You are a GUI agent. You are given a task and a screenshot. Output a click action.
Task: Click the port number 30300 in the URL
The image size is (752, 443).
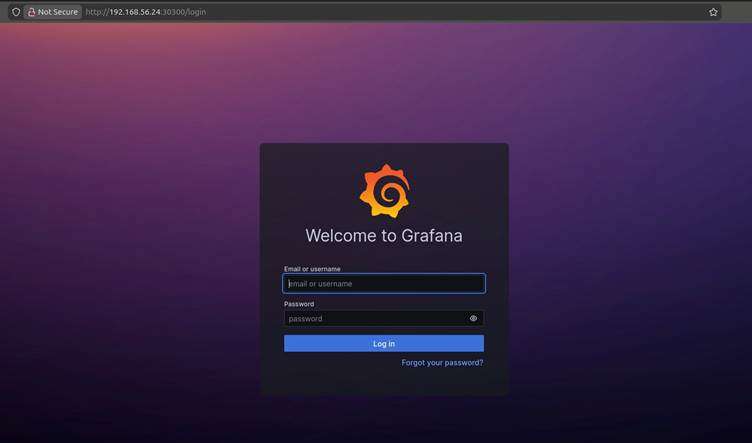[x=174, y=12]
